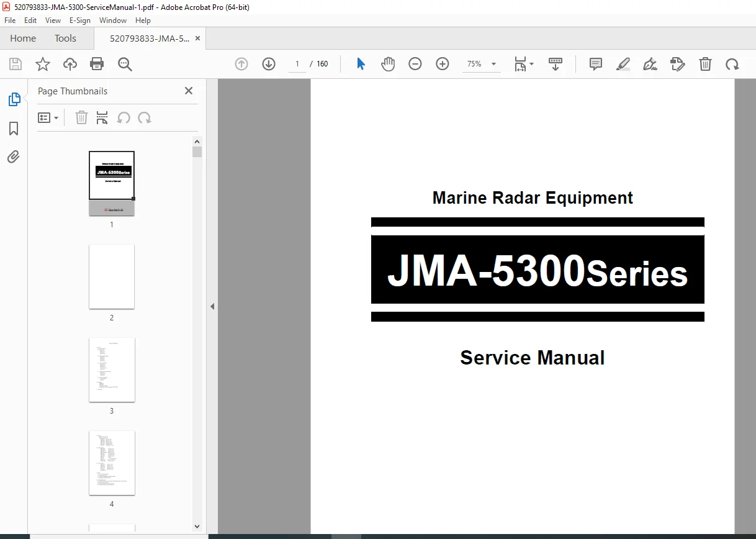Open the thumbnail panel options dropdown
The width and height of the screenshot is (756, 539).
click(x=48, y=117)
